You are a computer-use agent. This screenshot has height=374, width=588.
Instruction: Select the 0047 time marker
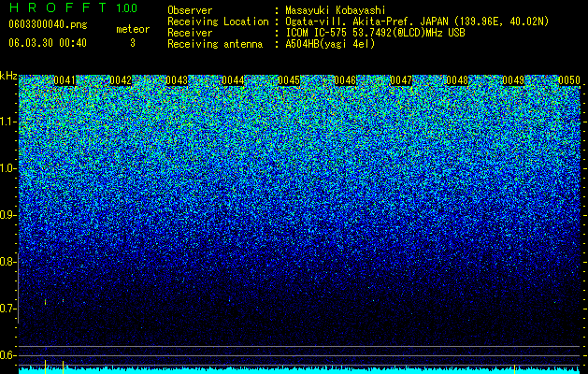click(401, 80)
